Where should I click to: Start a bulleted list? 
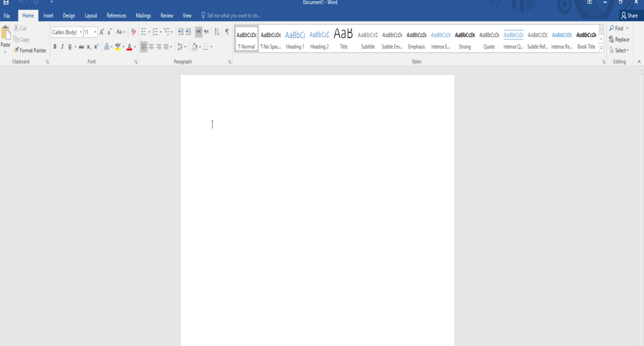[x=144, y=32]
